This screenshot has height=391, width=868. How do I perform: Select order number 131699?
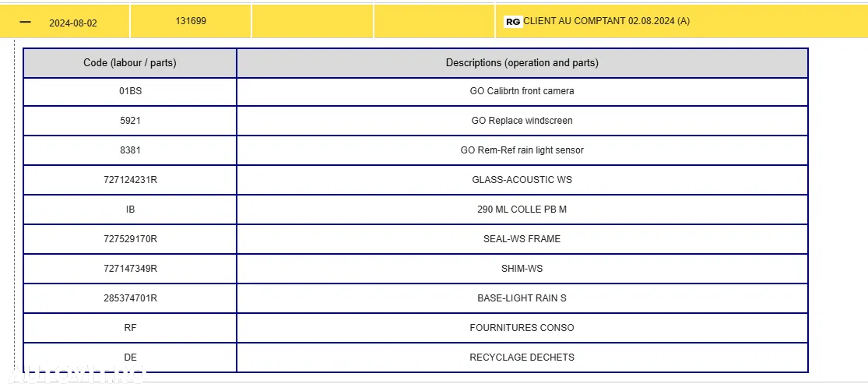pyautogui.click(x=191, y=21)
